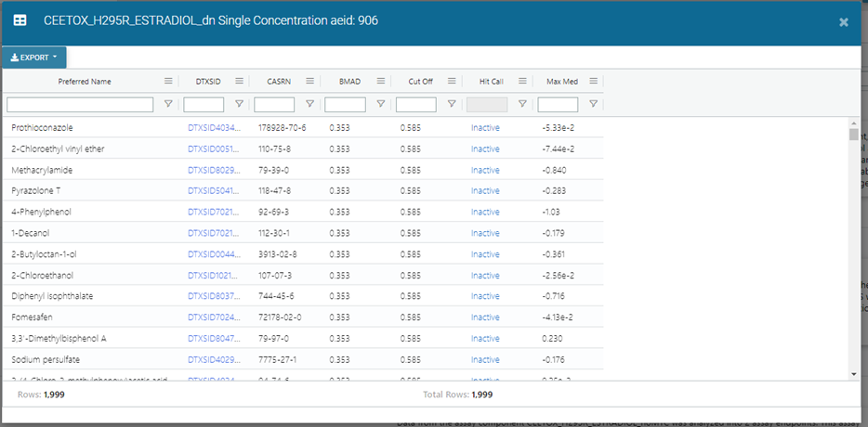Open the Cut Off column menu
Image resolution: width=868 pixels, height=427 pixels.
coord(452,82)
